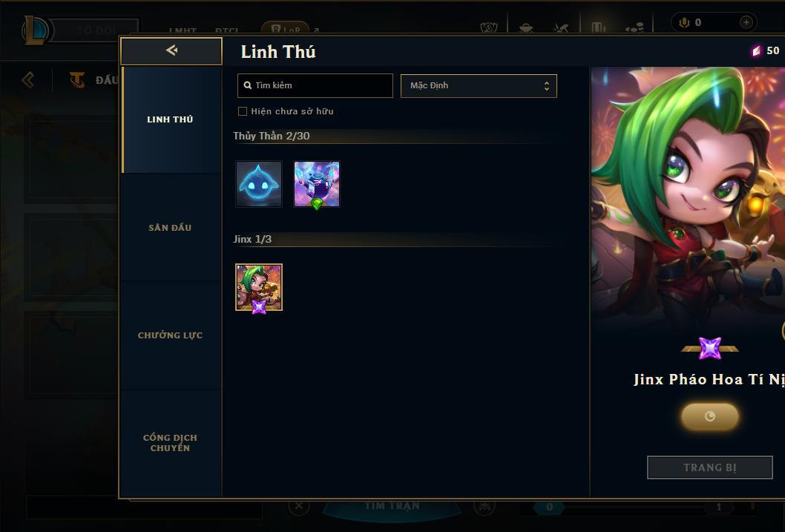Image resolution: width=785 pixels, height=532 pixels.
Task: Open the Cổng Dịch Chuyển tab
Action: pos(170,443)
